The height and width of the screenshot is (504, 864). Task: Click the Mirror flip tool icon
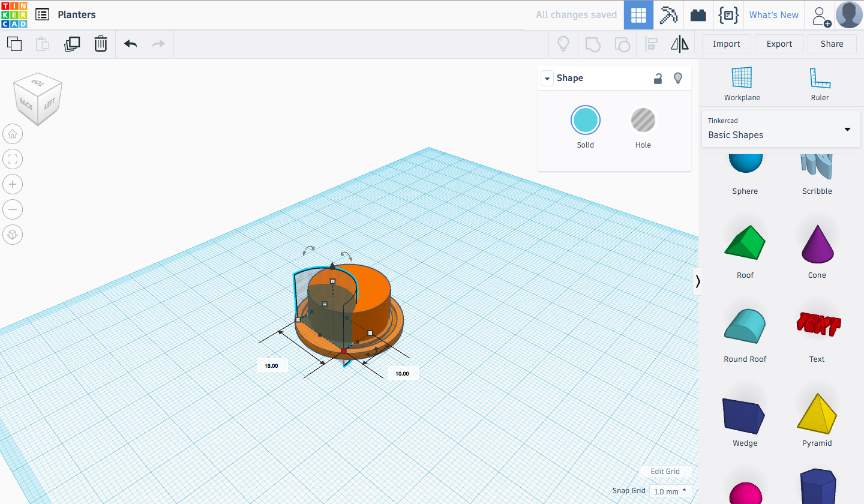(x=680, y=44)
